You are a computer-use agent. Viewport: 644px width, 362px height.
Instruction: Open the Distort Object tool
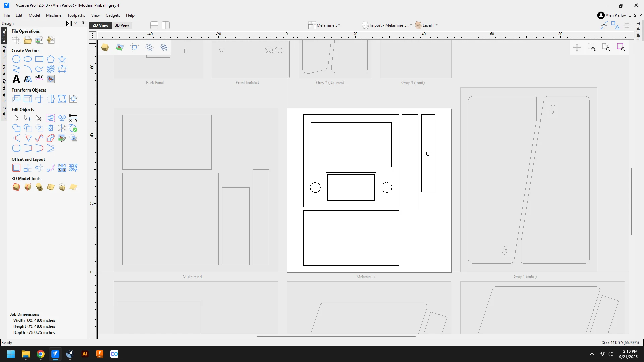coord(62,99)
